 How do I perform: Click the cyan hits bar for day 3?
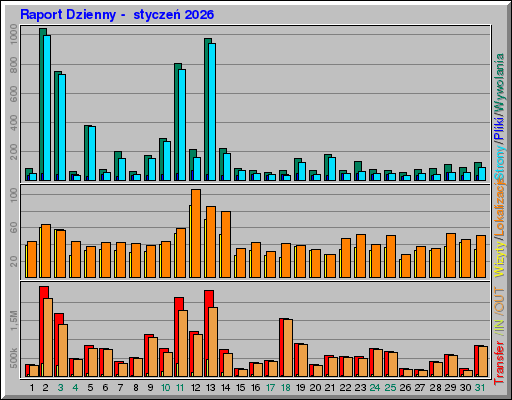pyautogui.click(x=62, y=127)
